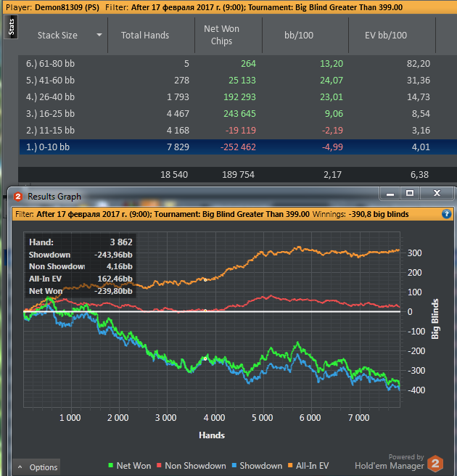
Task: Maximize the Results Graph window
Action: click(x=410, y=193)
